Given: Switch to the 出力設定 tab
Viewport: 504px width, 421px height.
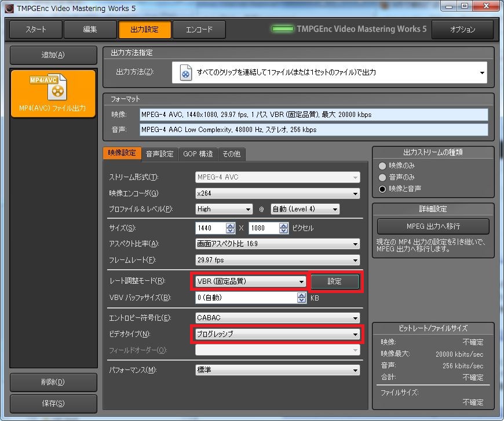Looking at the screenshot, I should coord(145,30).
